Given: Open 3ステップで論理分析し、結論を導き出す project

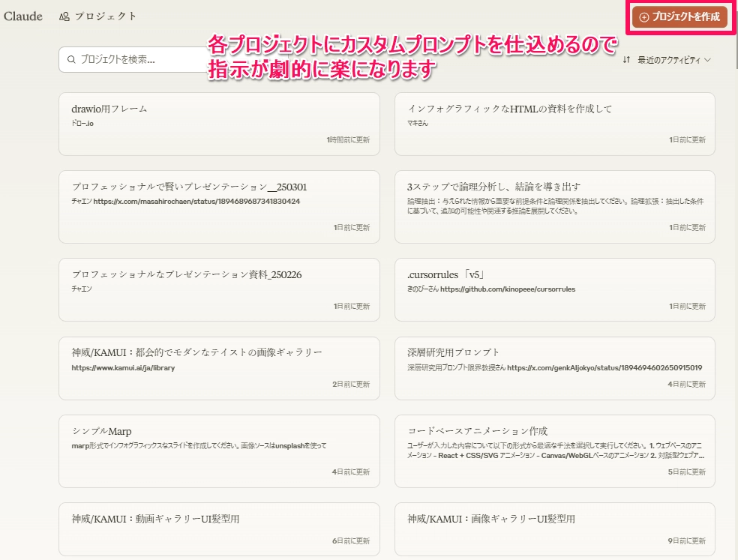Looking at the screenshot, I should tap(554, 207).
